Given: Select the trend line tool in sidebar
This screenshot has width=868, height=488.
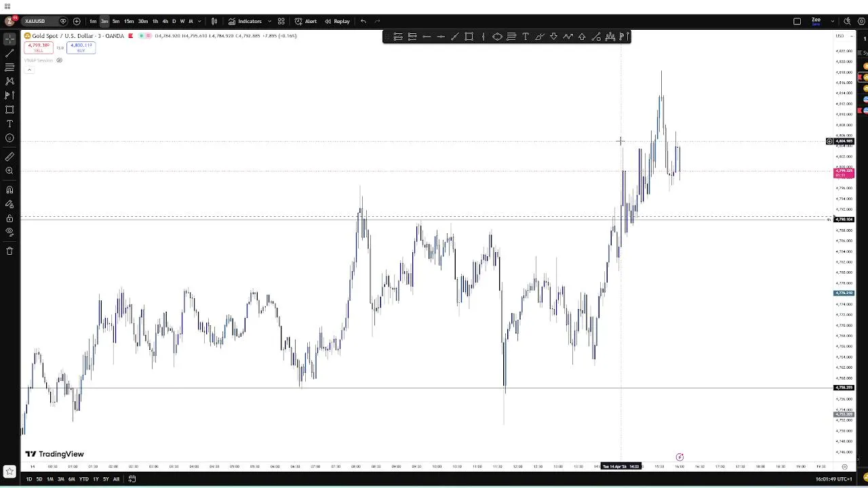Looking at the screenshot, I should point(9,53).
